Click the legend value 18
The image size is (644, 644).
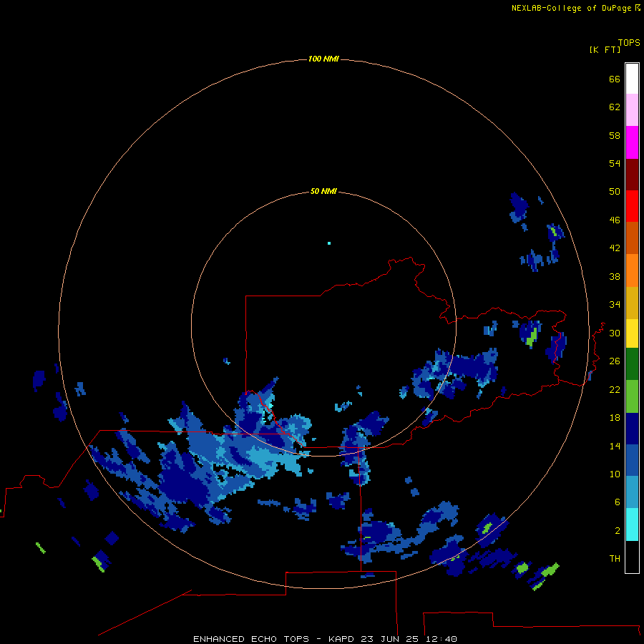click(x=615, y=418)
